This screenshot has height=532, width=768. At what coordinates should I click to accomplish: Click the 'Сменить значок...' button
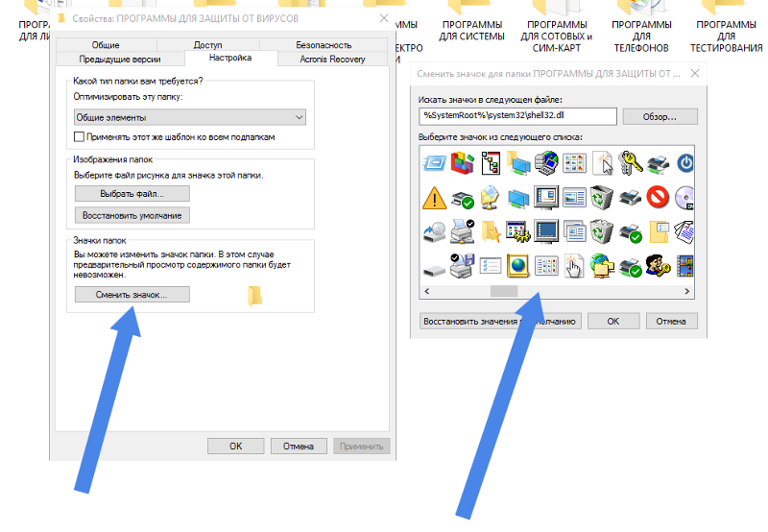coord(132,295)
